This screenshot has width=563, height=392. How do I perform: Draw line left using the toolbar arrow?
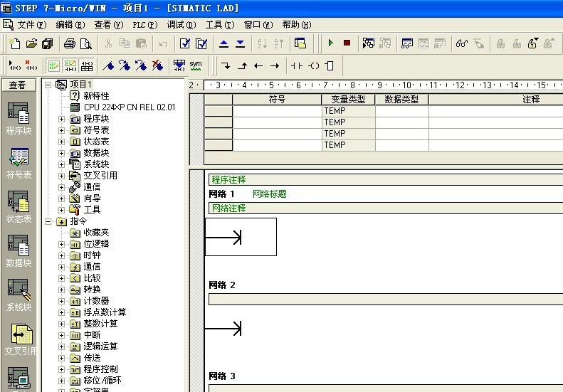pyautogui.click(x=258, y=65)
